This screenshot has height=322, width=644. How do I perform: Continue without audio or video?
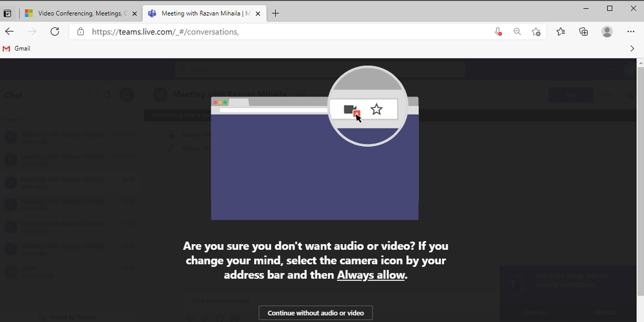pos(316,313)
